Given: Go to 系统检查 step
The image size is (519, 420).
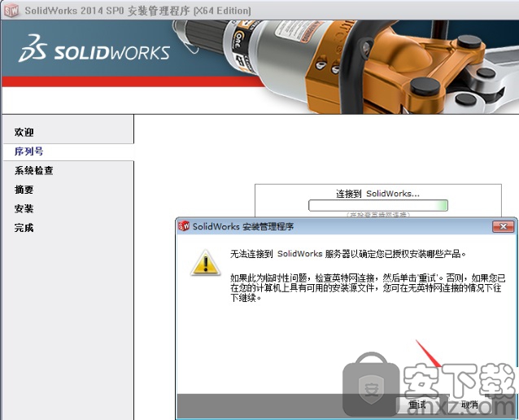Looking at the screenshot, I should (34, 171).
